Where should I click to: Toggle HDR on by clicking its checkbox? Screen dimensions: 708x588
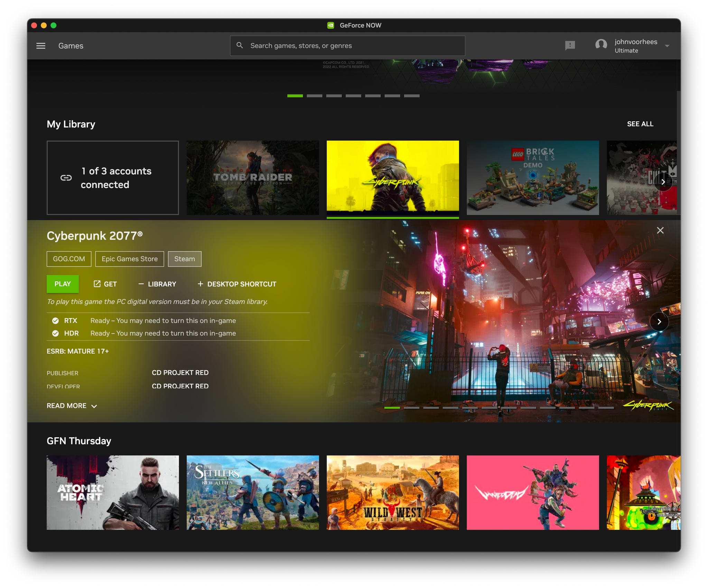click(x=53, y=333)
